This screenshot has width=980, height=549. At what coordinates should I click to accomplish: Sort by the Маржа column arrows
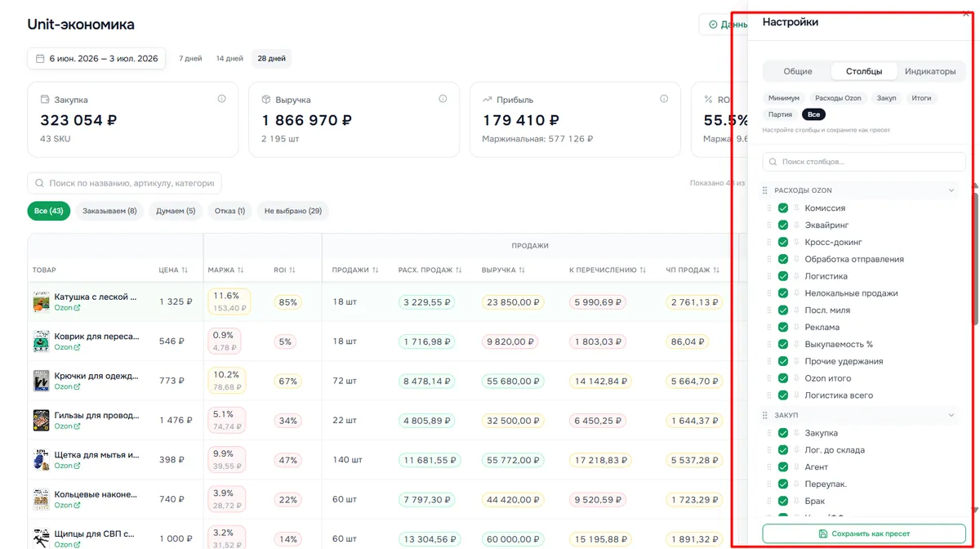click(x=243, y=270)
